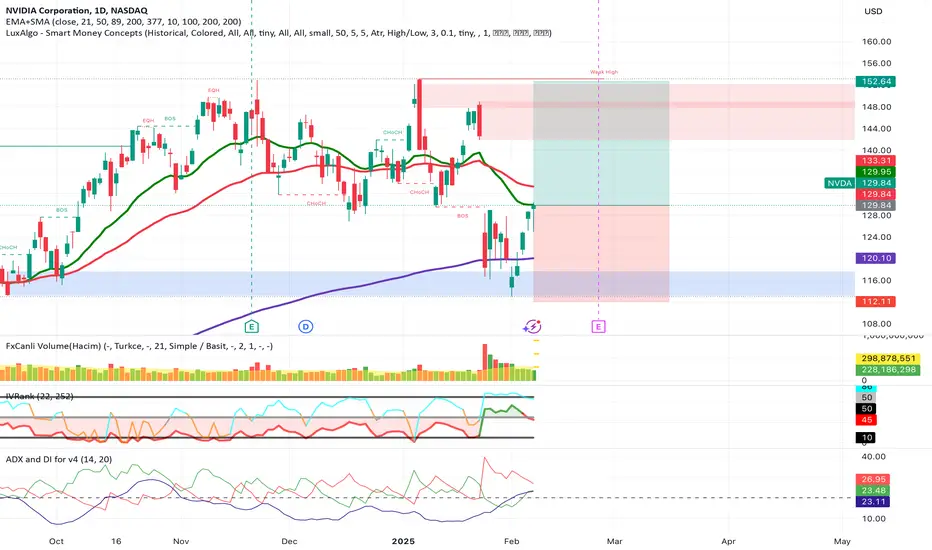Screen dimensions: 932x550
Task: Click the Feb label on time axis
Action: click(511, 541)
